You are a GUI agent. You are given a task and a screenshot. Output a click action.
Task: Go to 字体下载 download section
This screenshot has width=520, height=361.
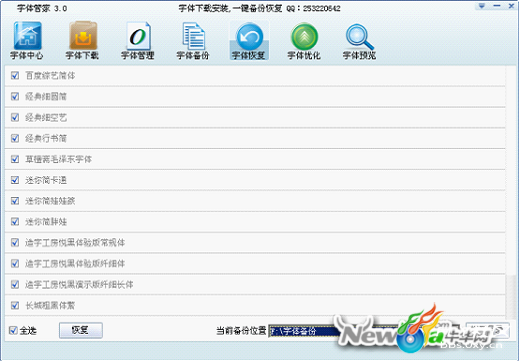coord(82,41)
